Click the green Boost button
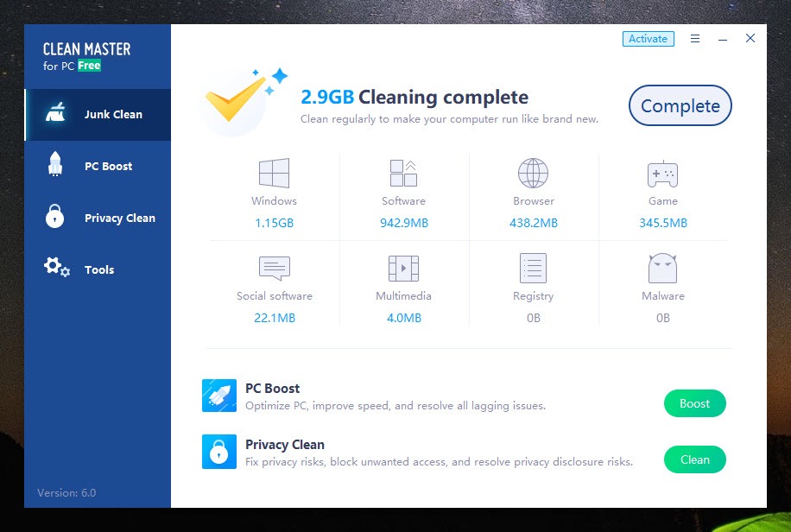This screenshot has width=791, height=532. [x=694, y=403]
